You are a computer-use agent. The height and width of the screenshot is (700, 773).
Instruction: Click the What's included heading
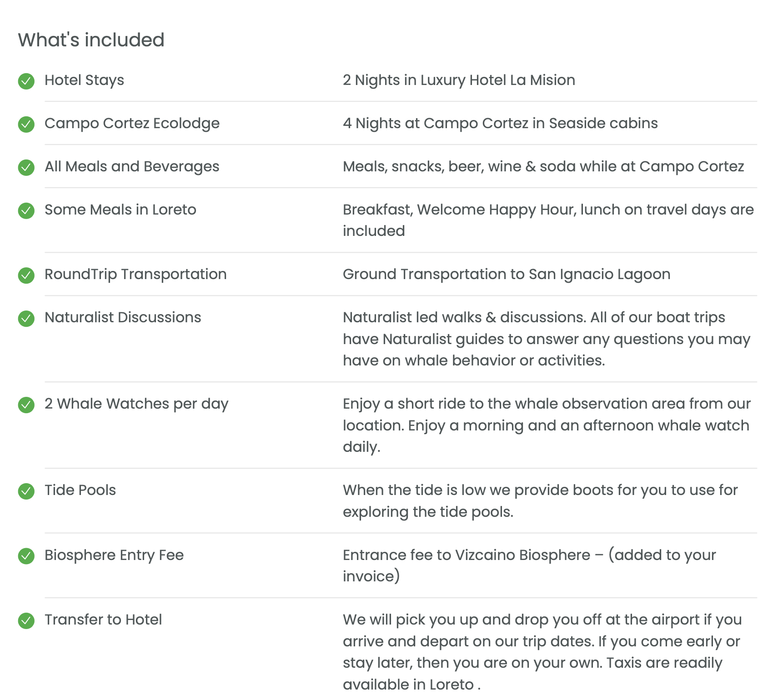click(x=91, y=40)
